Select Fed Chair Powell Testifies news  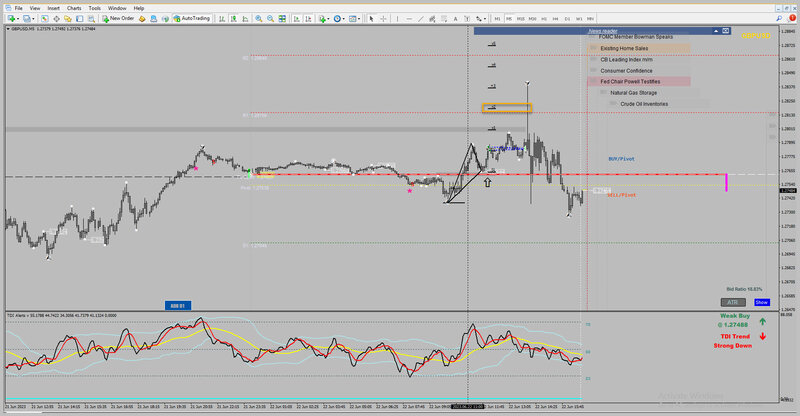point(639,82)
